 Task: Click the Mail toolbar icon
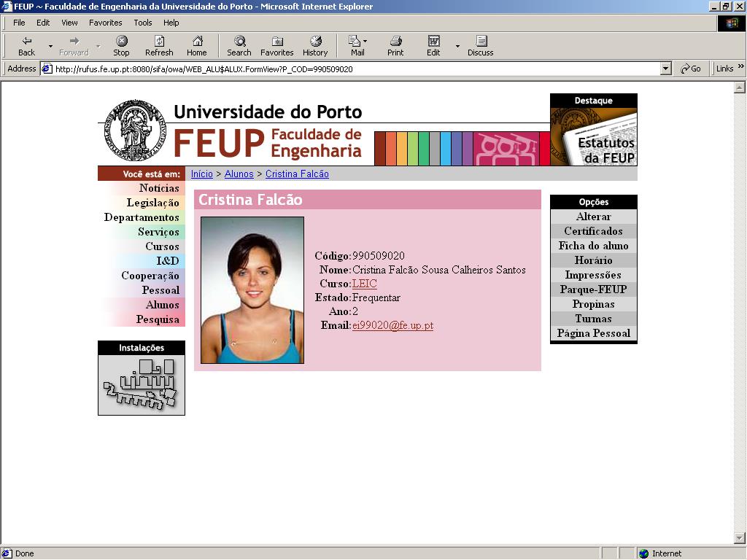point(354,41)
